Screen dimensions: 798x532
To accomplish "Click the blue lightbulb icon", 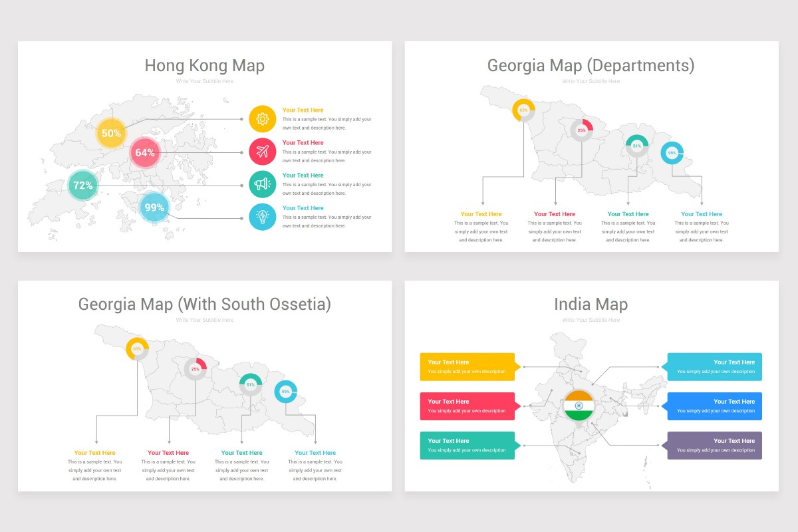I will pyautogui.click(x=263, y=217).
